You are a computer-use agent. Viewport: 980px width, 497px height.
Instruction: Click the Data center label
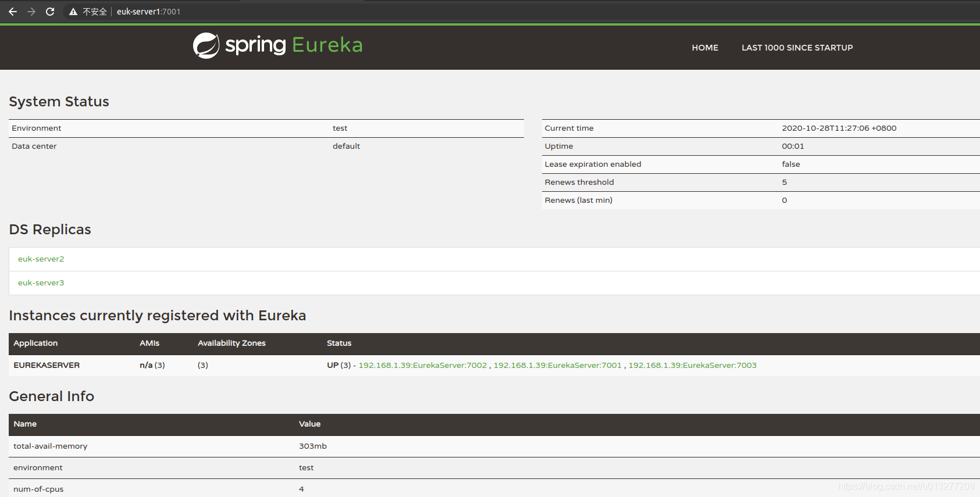[x=34, y=146]
